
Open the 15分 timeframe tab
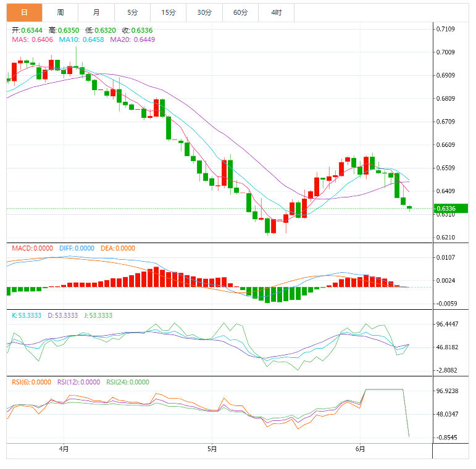click(168, 12)
